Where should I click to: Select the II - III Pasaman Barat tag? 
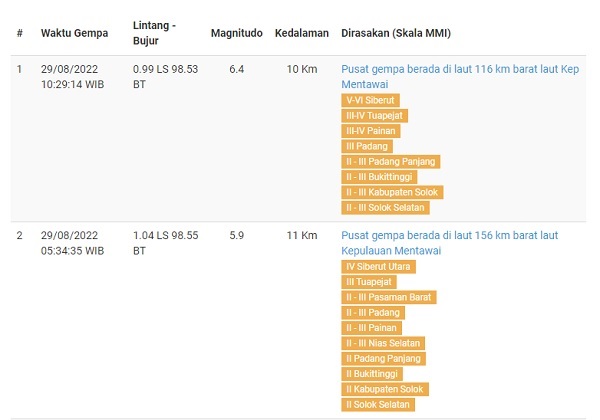[x=389, y=297]
